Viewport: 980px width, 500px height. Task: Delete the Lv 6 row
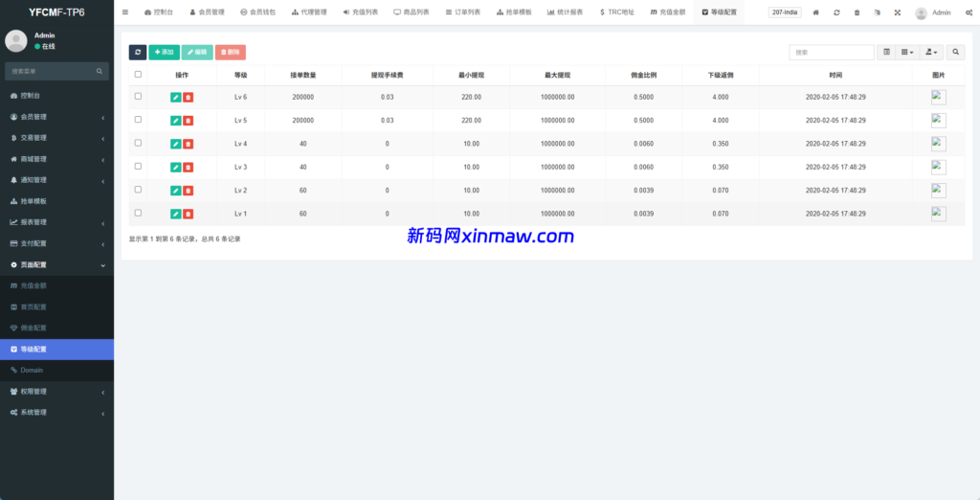189,97
